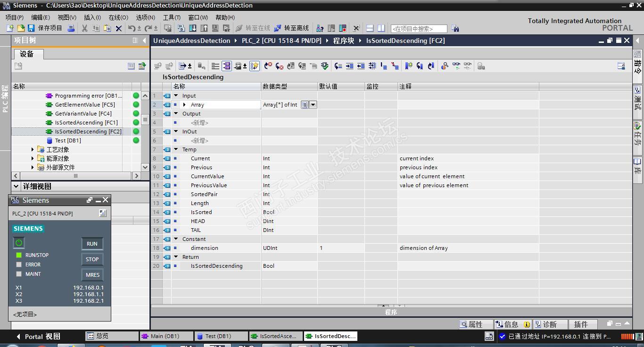Screen dimensions: 644x347
Task: Click the MRES button in PLCSIM
Action: 92,275
